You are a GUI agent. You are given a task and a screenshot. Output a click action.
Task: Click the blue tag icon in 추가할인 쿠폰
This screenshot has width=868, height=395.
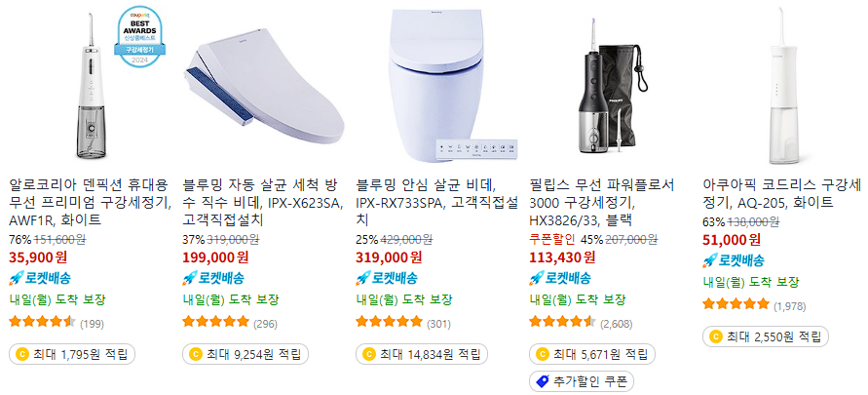click(542, 381)
